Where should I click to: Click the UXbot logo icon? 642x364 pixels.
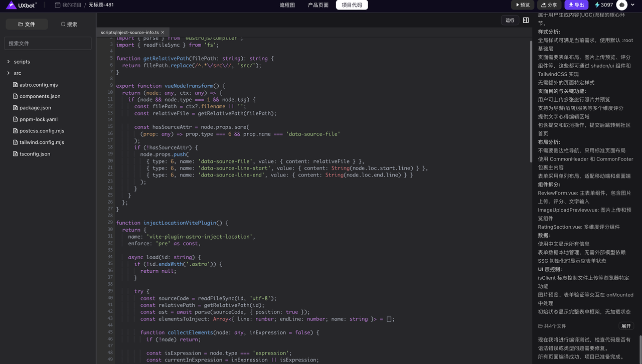click(x=11, y=5)
